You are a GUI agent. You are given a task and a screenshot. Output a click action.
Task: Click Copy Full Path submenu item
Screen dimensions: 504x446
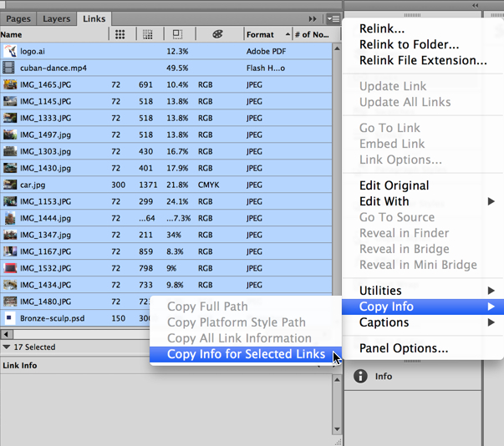tap(207, 307)
